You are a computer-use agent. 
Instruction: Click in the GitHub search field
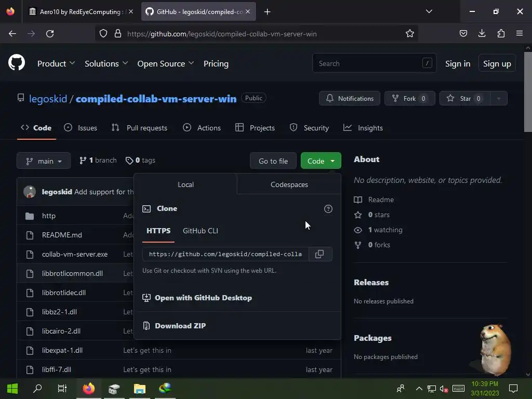tap(374, 63)
